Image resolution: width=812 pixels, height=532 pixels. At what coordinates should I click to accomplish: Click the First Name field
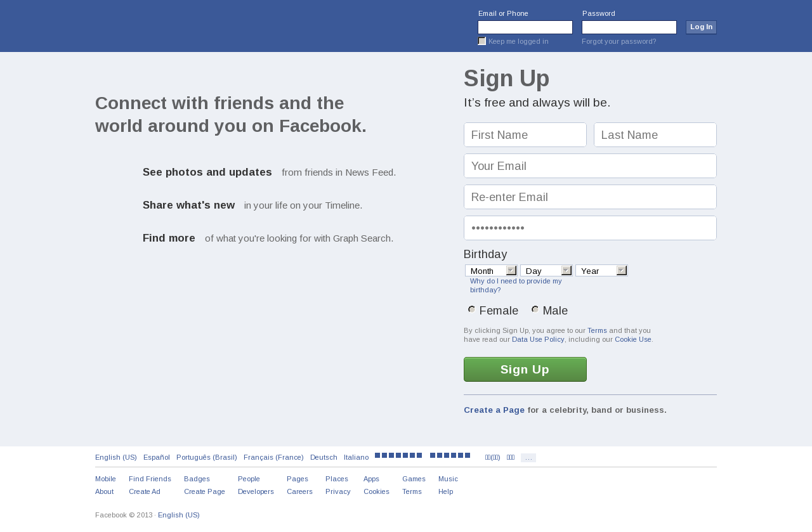coord(525,135)
